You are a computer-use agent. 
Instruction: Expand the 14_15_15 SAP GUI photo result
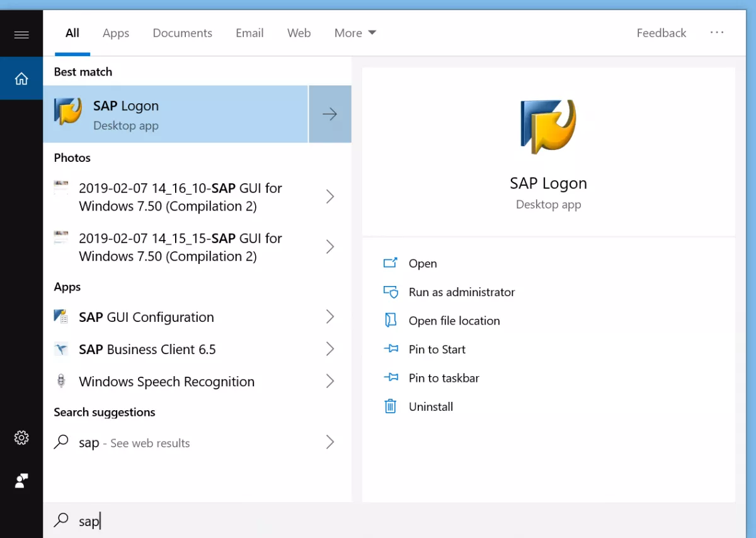[329, 247]
